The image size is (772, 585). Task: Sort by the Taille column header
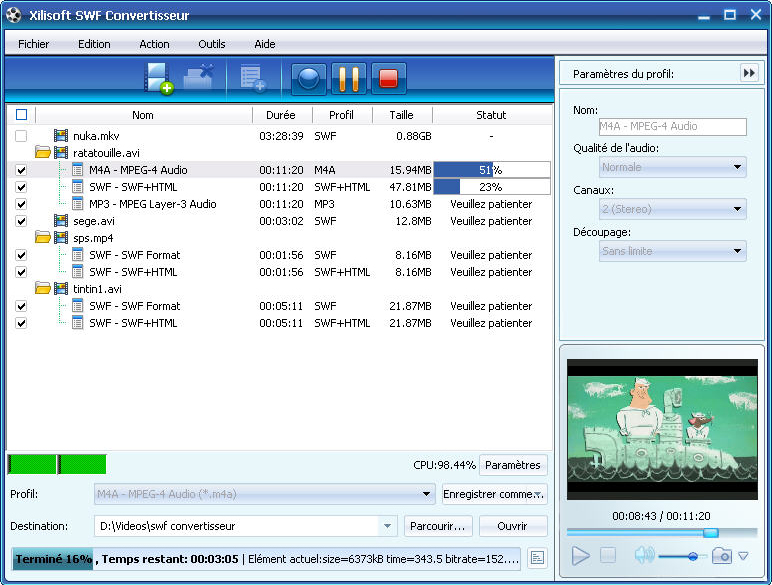point(401,115)
